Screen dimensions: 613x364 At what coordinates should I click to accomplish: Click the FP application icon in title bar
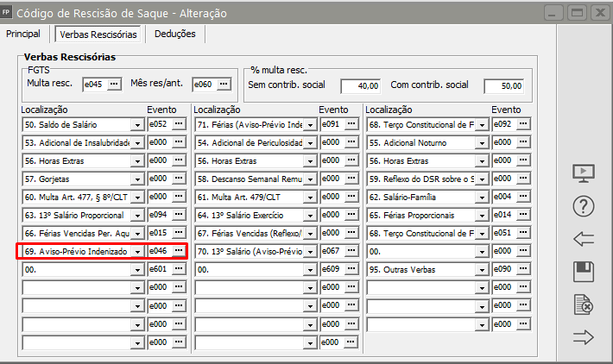pos(8,12)
